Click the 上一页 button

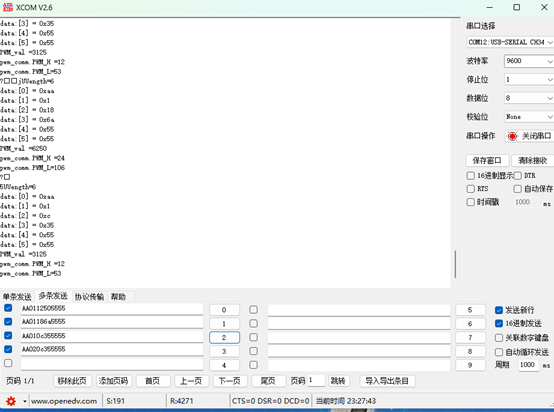pyautogui.click(x=191, y=381)
